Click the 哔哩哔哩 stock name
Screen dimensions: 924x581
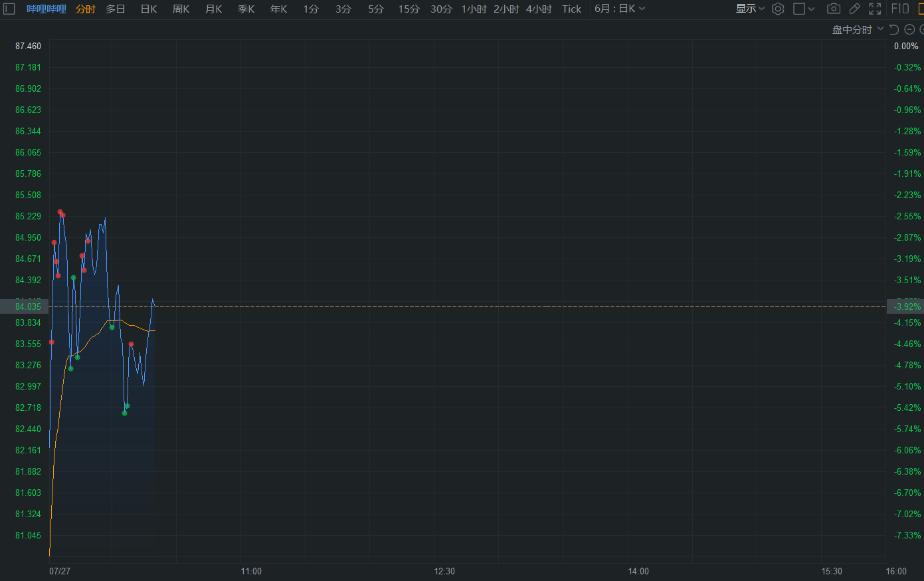46,9
